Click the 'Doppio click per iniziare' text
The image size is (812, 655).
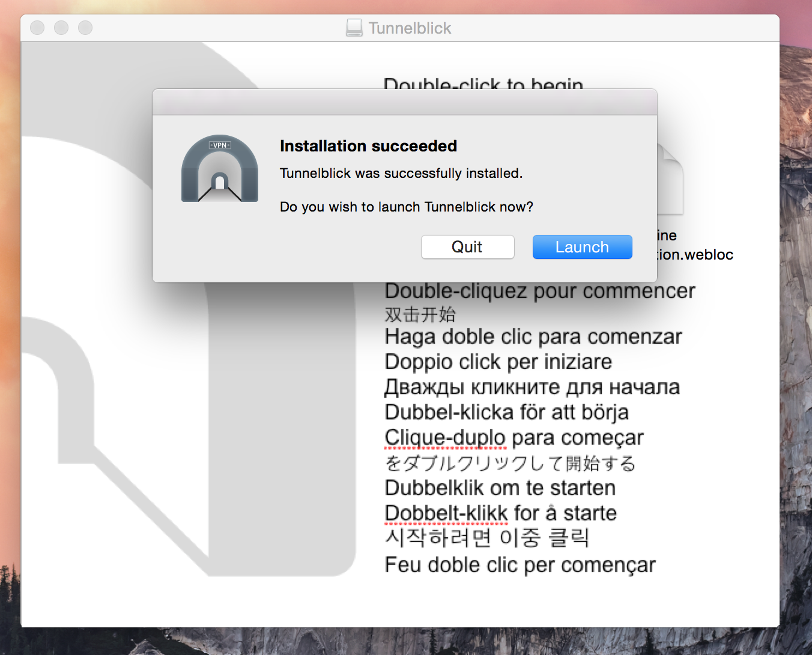[x=498, y=362]
